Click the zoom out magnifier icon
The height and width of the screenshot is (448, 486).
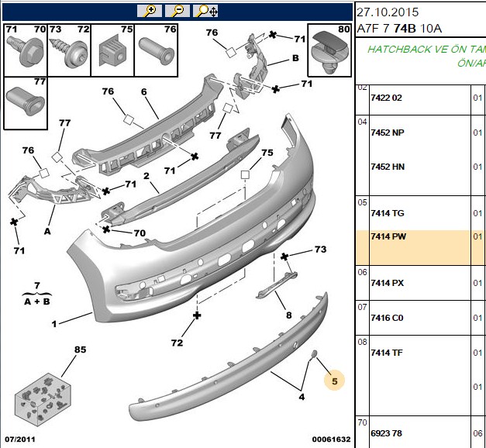click(x=178, y=11)
